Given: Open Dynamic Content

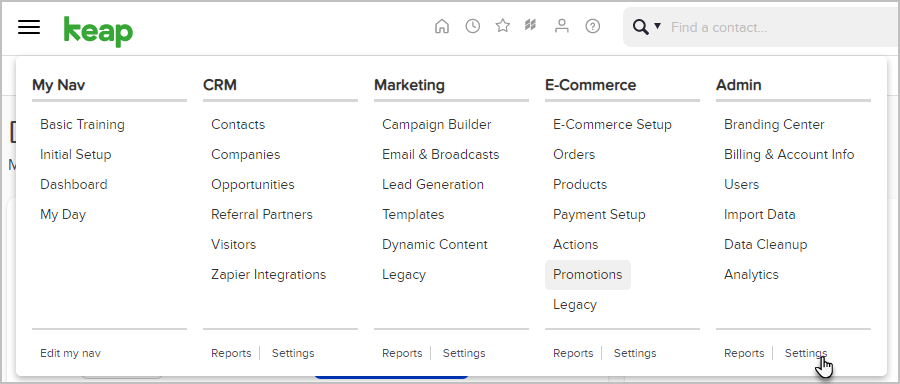Looking at the screenshot, I should point(435,245).
